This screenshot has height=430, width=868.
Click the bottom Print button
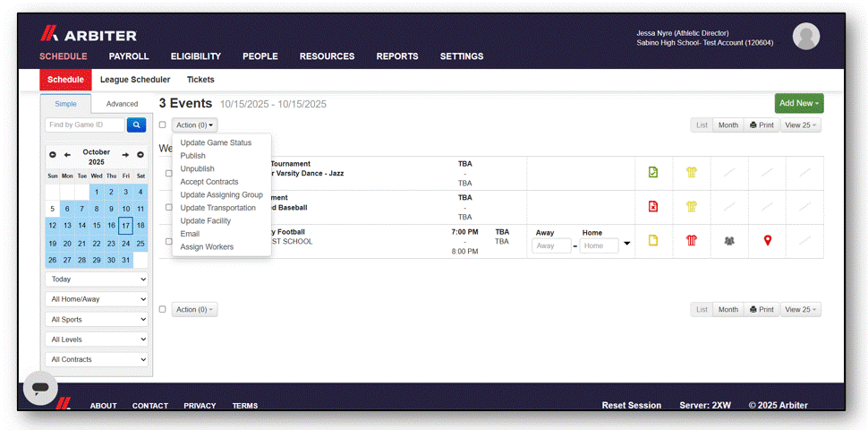click(x=762, y=310)
